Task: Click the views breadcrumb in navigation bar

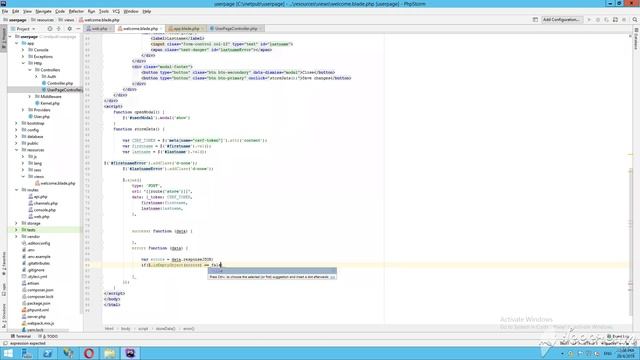Action: pos(66,20)
